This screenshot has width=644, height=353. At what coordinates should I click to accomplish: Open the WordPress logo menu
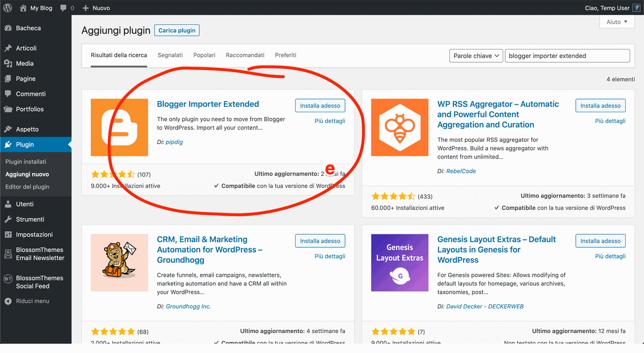8,8
